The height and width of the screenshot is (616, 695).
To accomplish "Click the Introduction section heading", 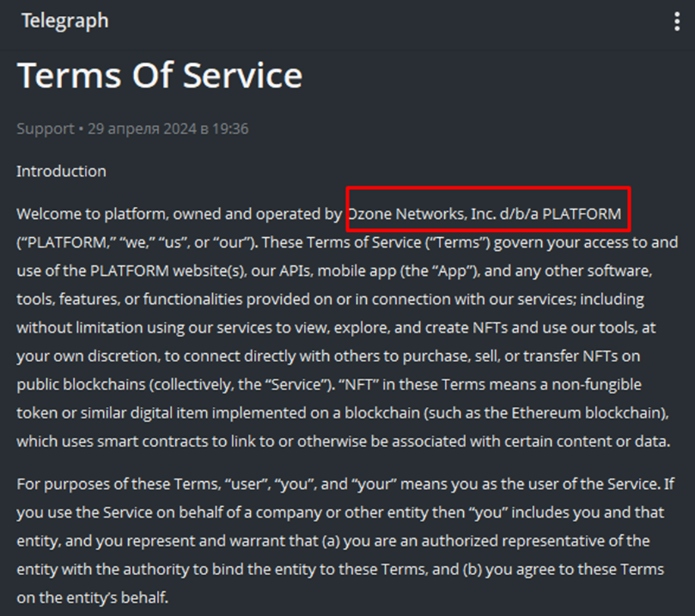I will [61, 171].
